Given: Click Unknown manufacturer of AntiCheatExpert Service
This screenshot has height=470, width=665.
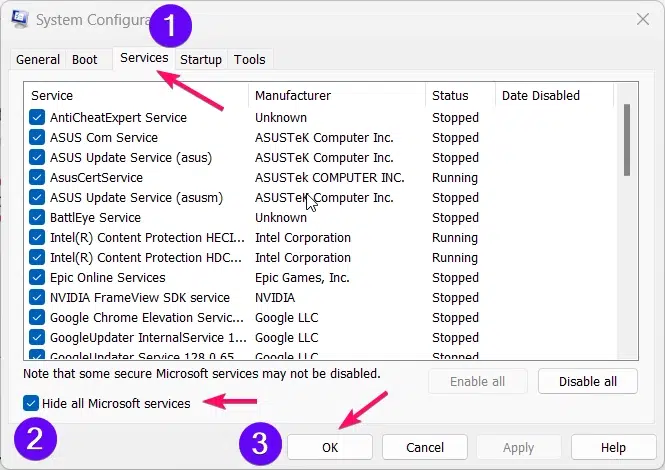Looking at the screenshot, I should [281, 118].
